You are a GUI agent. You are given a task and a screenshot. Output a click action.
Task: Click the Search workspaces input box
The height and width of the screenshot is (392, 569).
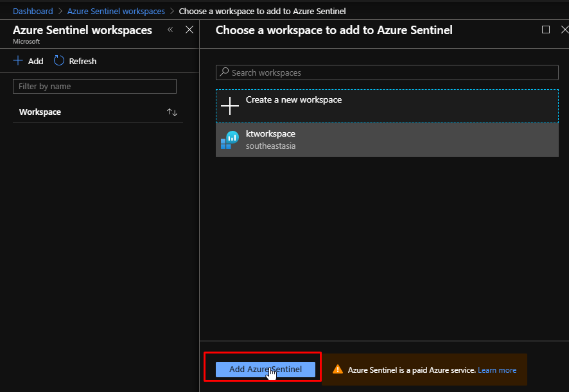point(392,72)
